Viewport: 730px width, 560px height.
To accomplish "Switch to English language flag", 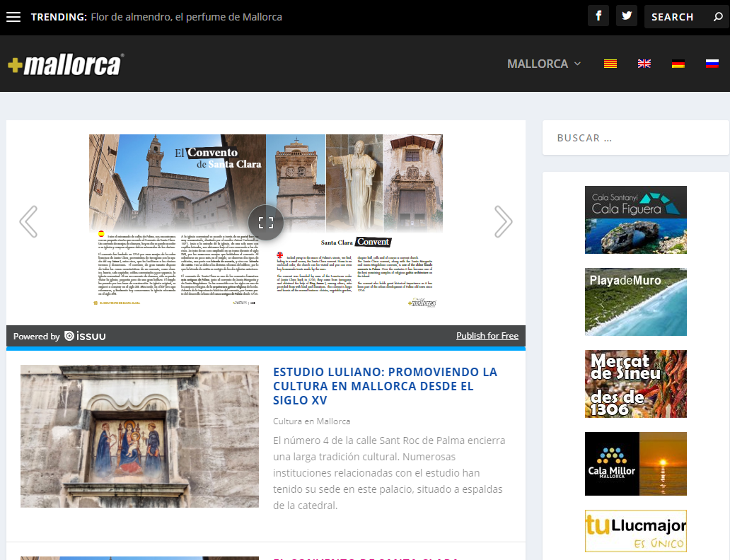I will point(644,64).
